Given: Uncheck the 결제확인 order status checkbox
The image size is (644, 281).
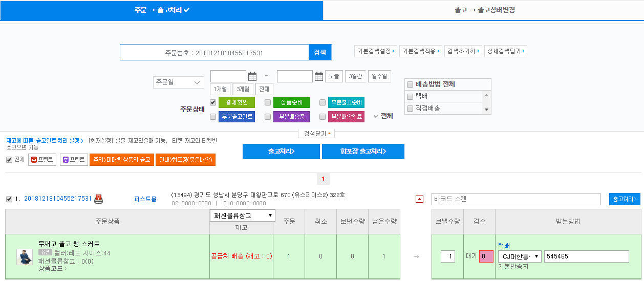Looking at the screenshot, I should click(213, 102).
